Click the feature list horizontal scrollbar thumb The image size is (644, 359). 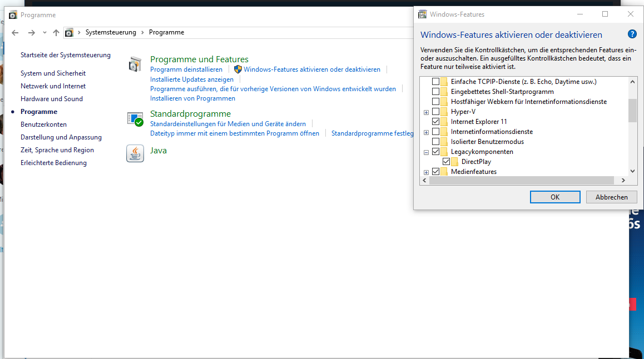(x=522, y=181)
